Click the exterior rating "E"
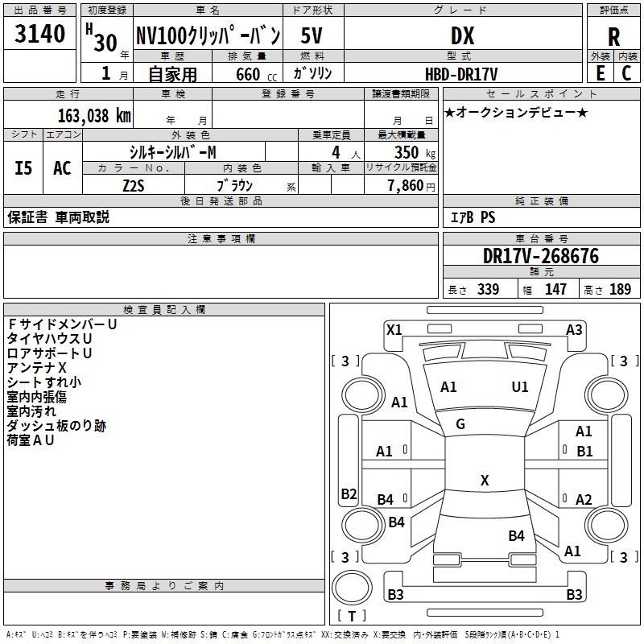 pyautogui.click(x=601, y=73)
